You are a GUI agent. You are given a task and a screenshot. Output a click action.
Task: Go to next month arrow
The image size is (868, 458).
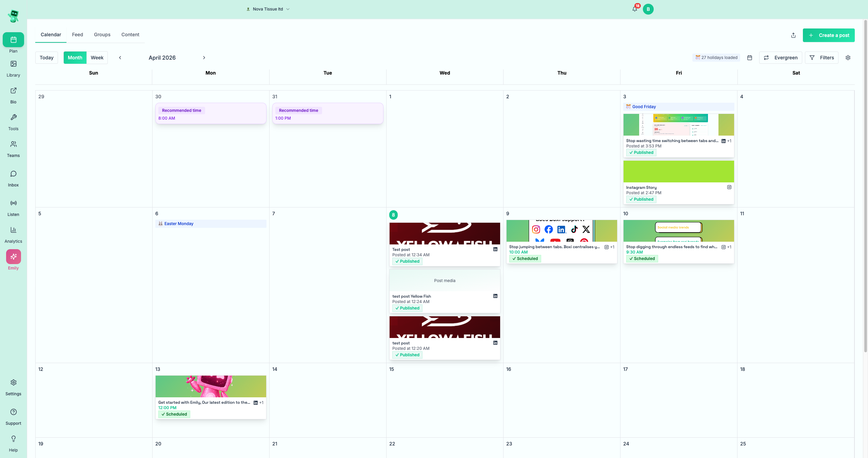click(204, 58)
